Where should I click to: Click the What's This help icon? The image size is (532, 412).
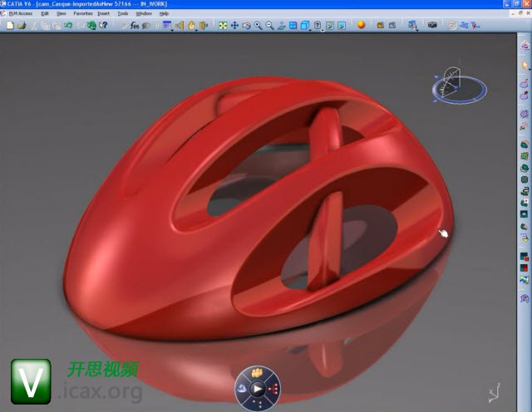tap(103, 25)
